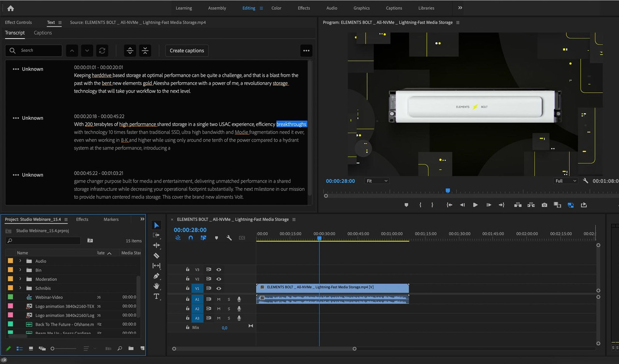Hide track V3 with the eye icon
This screenshot has height=364, width=619.
point(219,270)
